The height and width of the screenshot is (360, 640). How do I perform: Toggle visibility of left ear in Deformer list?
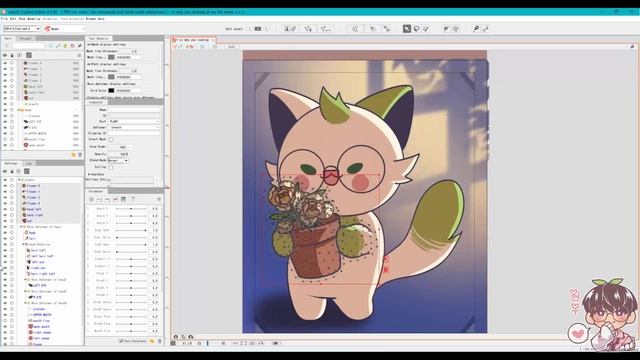(5, 262)
